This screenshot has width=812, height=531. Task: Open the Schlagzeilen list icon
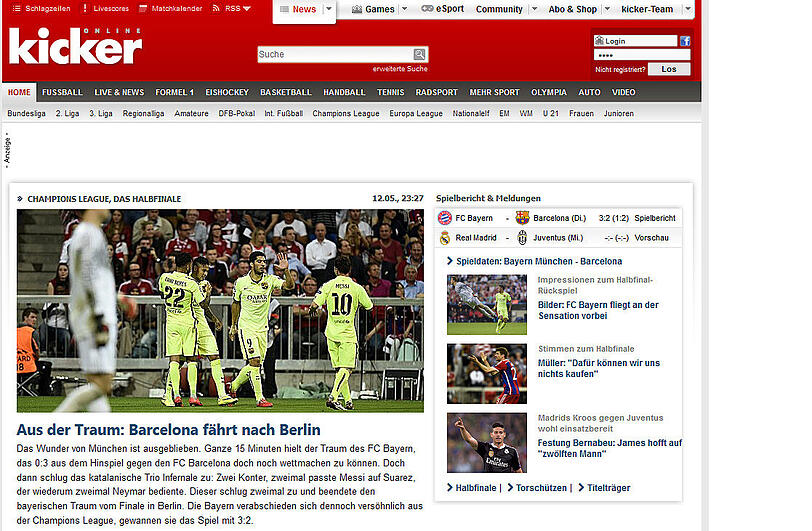click(x=17, y=8)
